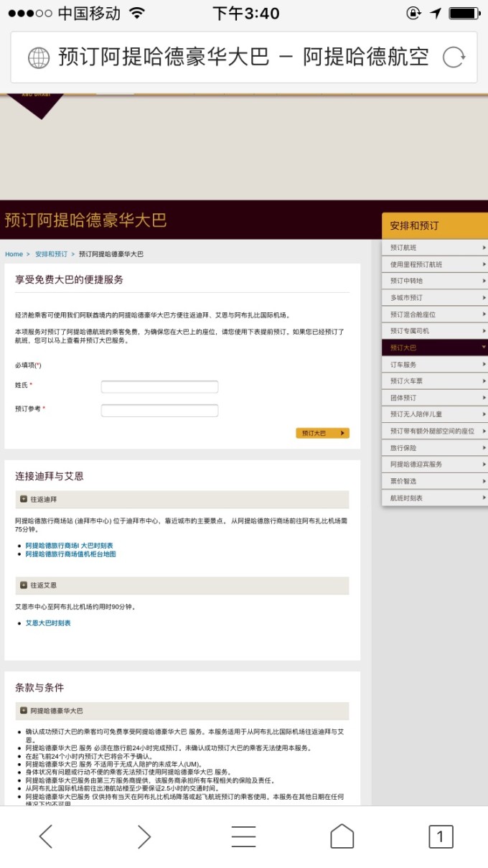Open 航班时刻表 menu item
The image size is (488, 868).
[435, 498]
